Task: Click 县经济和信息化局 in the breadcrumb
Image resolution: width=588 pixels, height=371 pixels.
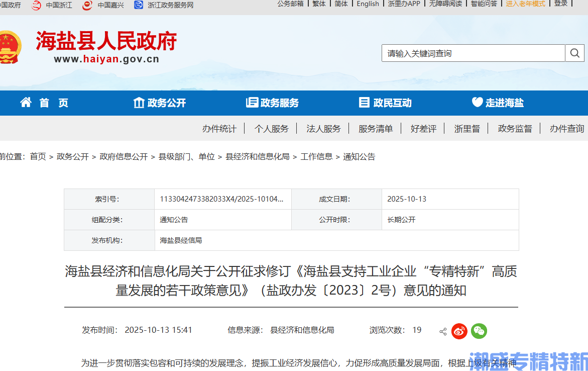Action: 258,156
